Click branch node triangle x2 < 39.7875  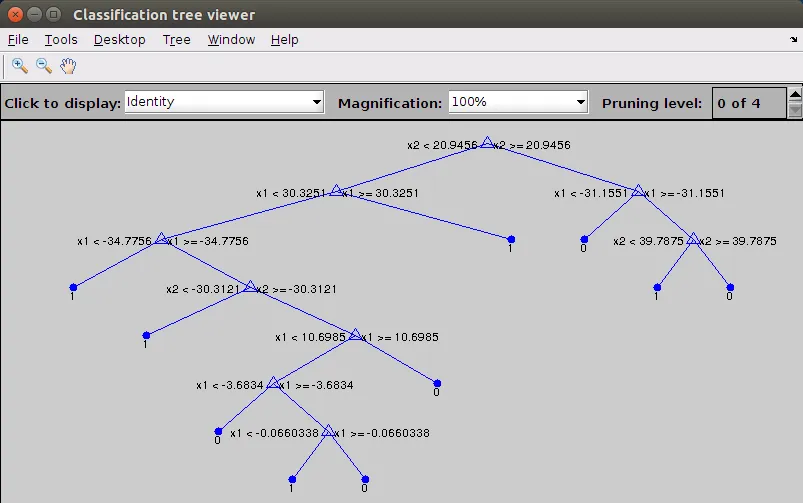693,239
